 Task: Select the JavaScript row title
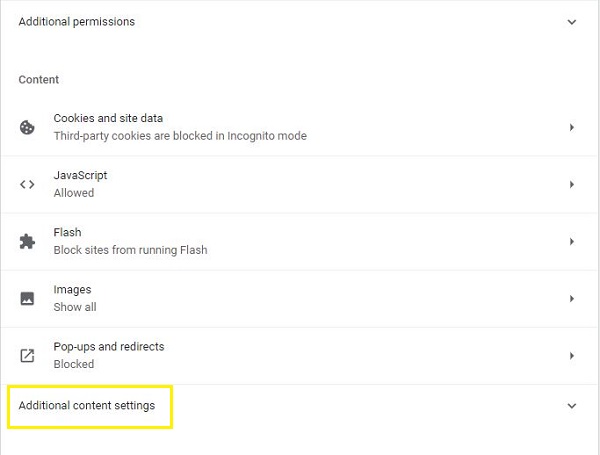point(80,175)
